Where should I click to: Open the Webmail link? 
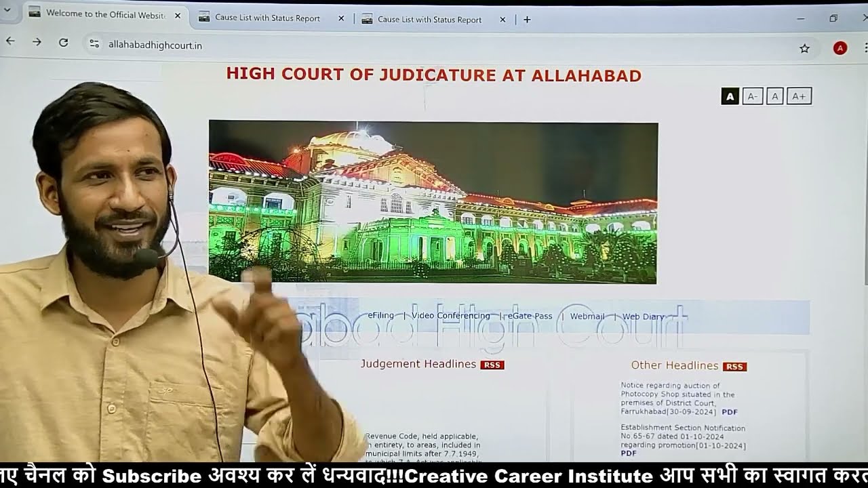coord(587,317)
